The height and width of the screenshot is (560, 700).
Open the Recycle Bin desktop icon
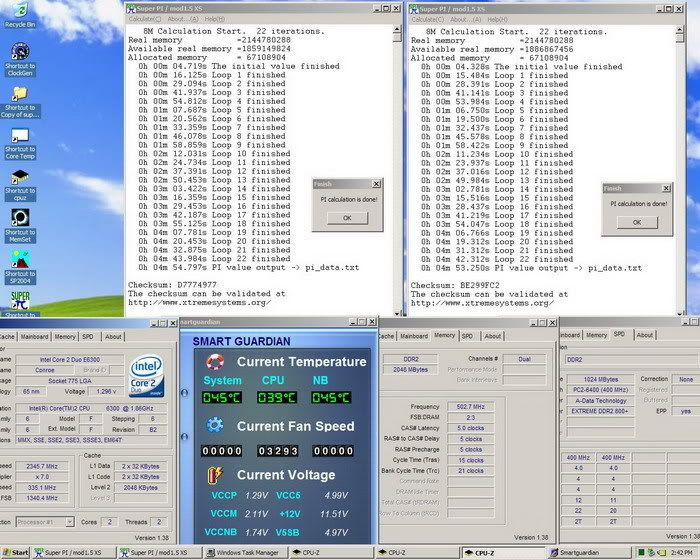[x=20, y=15]
